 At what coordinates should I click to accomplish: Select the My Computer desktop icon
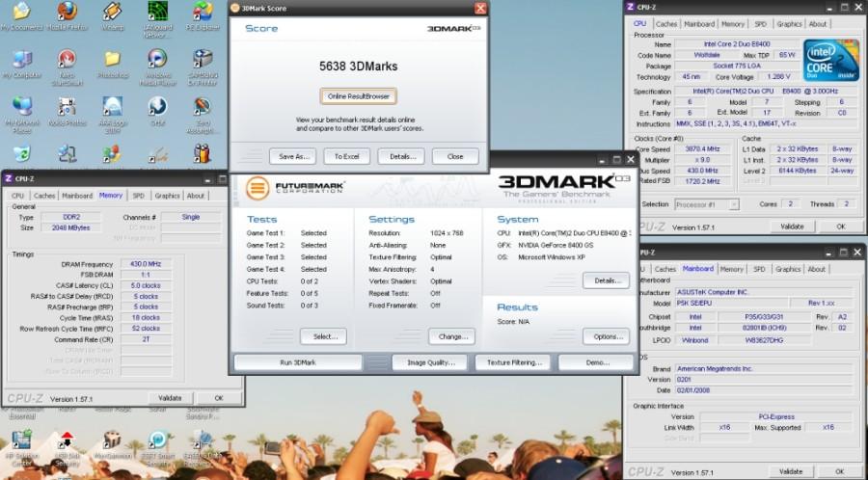[21, 59]
